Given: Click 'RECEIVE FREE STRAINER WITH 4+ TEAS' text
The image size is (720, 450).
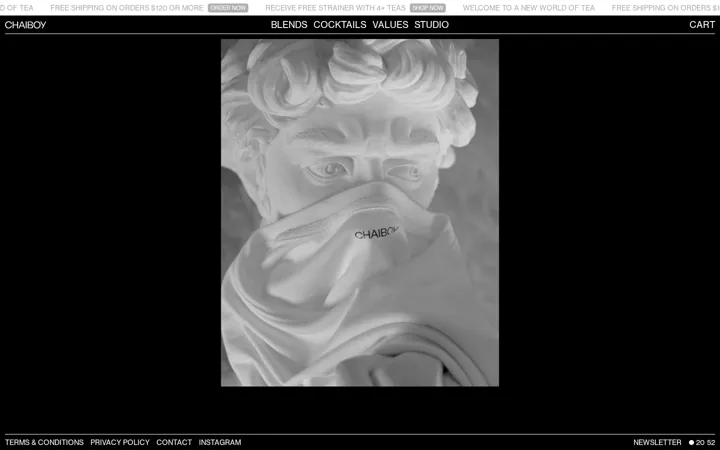Looking at the screenshot, I should 335,8.
